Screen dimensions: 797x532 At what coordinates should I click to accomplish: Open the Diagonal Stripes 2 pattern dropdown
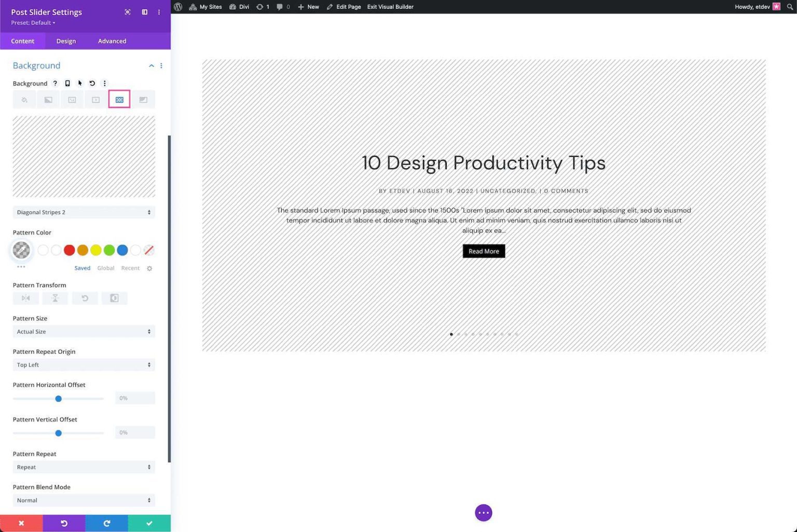pos(84,212)
